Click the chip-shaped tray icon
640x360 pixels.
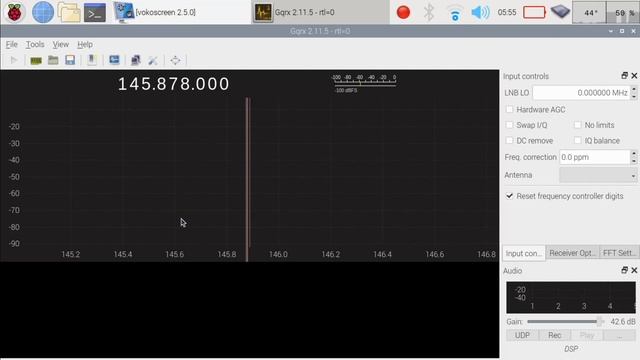tap(560, 11)
